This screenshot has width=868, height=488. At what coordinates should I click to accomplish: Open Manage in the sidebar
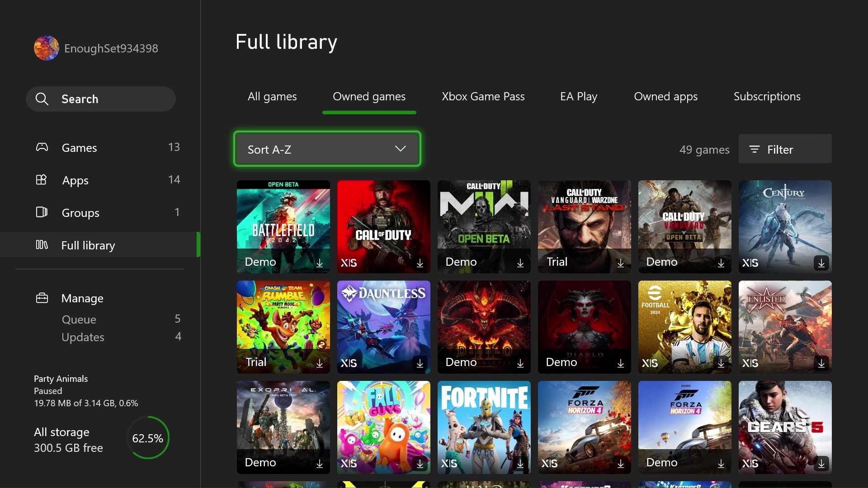pyautogui.click(x=83, y=298)
